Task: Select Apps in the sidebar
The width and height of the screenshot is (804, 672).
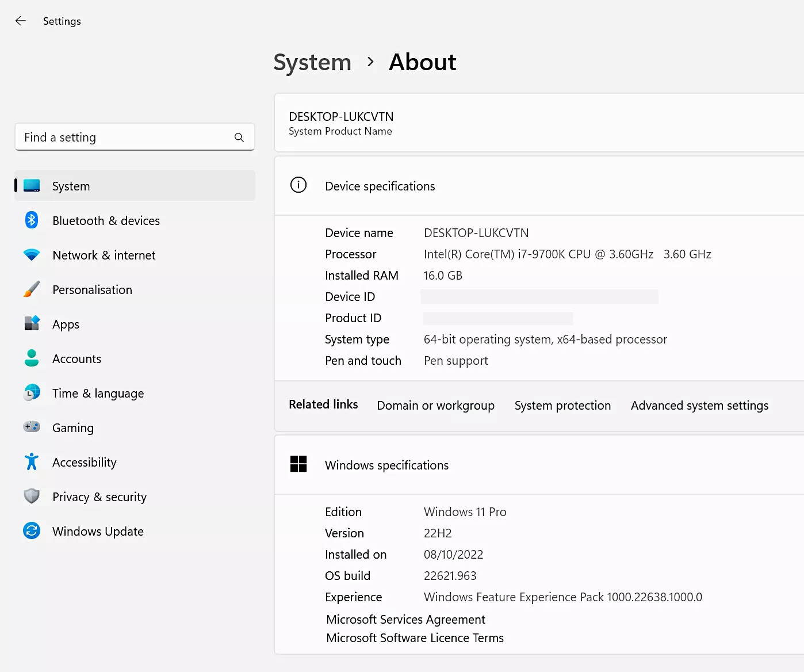Action: click(x=66, y=324)
